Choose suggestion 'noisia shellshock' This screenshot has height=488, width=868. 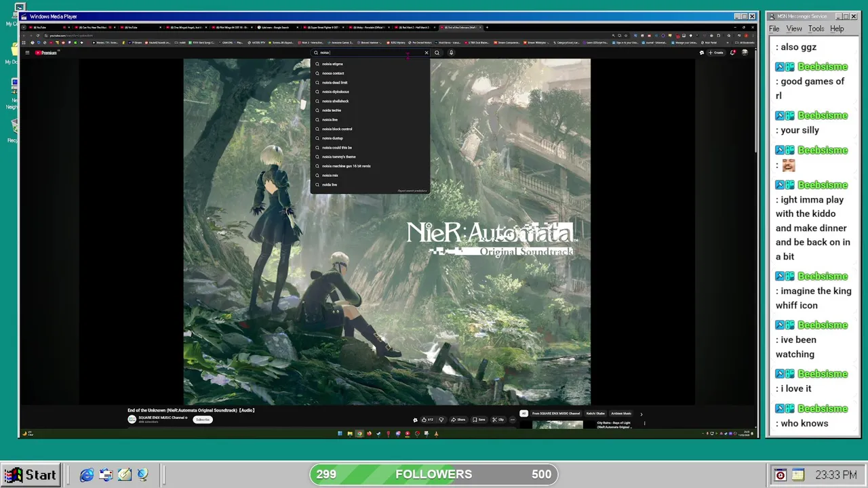(x=370, y=101)
